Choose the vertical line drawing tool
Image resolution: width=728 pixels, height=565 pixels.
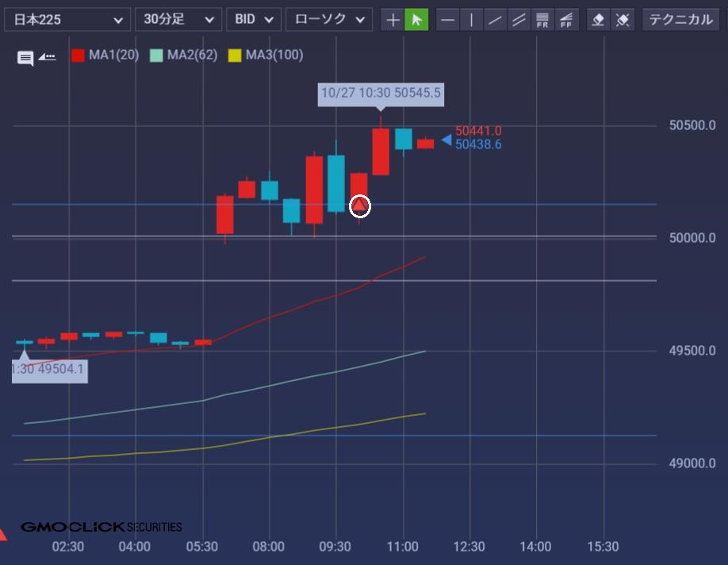click(472, 20)
